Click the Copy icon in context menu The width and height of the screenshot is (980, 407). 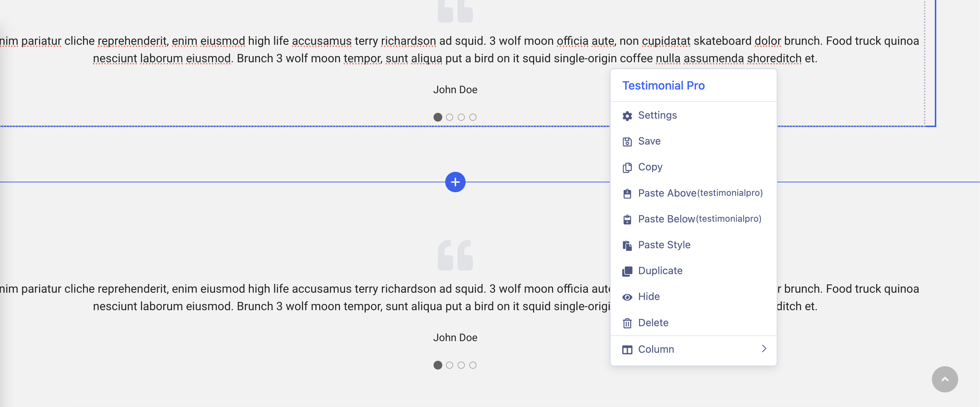[x=627, y=167]
